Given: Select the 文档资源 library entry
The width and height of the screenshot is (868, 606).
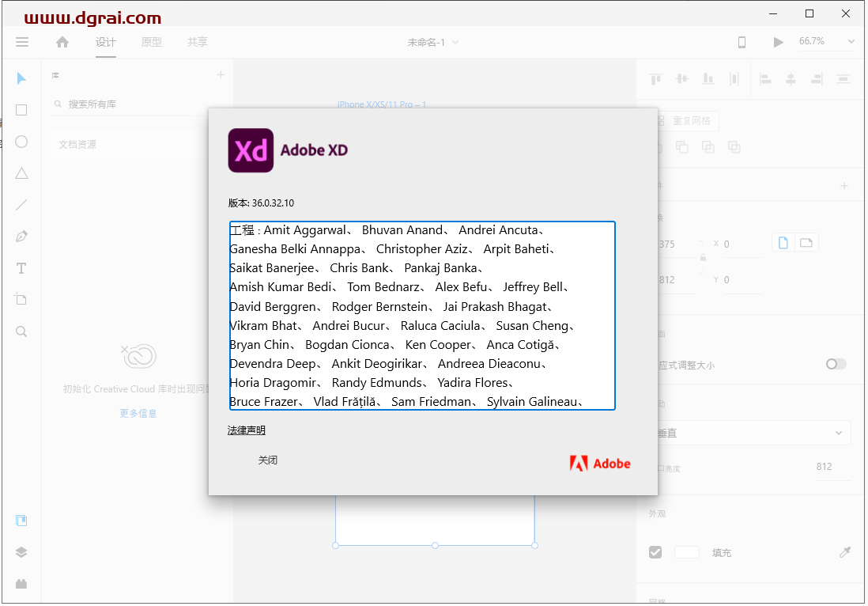Looking at the screenshot, I should (x=130, y=145).
